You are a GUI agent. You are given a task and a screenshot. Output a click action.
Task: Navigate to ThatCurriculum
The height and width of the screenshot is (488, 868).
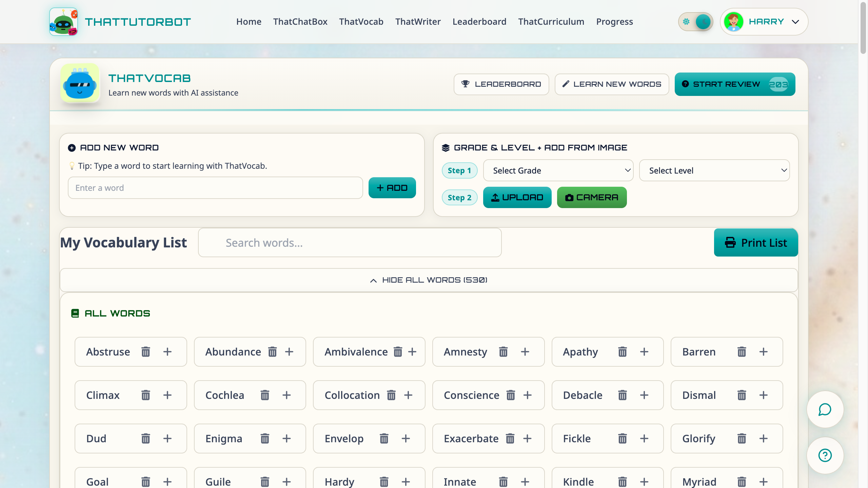pyautogui.click(x=551, y=22)
